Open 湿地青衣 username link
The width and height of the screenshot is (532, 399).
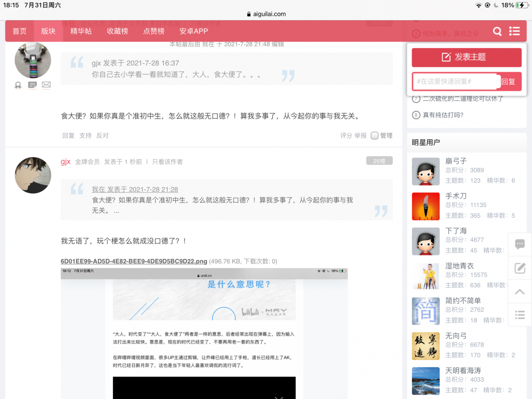tap(460, 266)
